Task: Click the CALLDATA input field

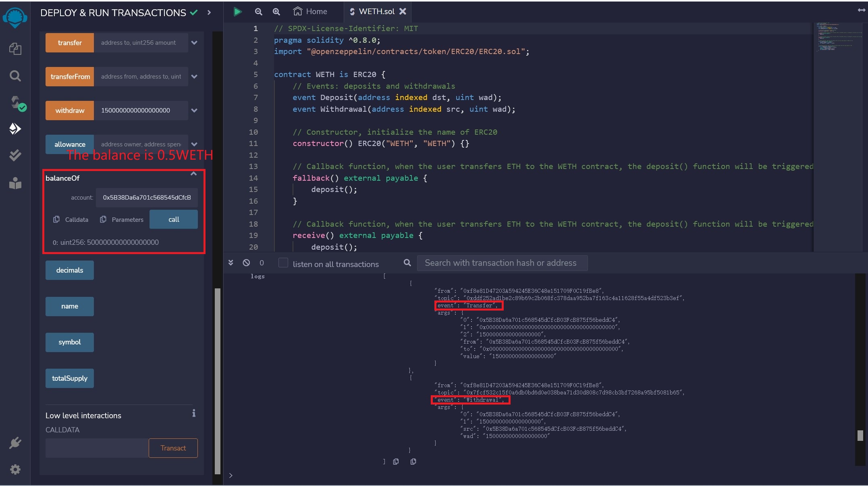Action: [97, 448]
